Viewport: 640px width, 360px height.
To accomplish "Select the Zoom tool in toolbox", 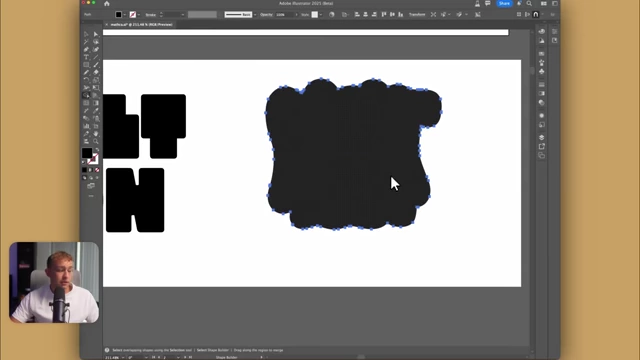I will (x=96, y=141).
